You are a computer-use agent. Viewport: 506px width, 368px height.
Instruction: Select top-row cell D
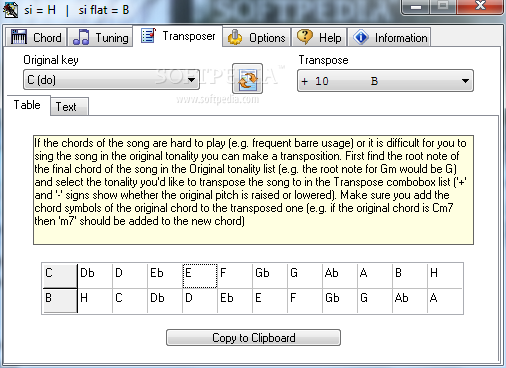(x=130, y=276)
